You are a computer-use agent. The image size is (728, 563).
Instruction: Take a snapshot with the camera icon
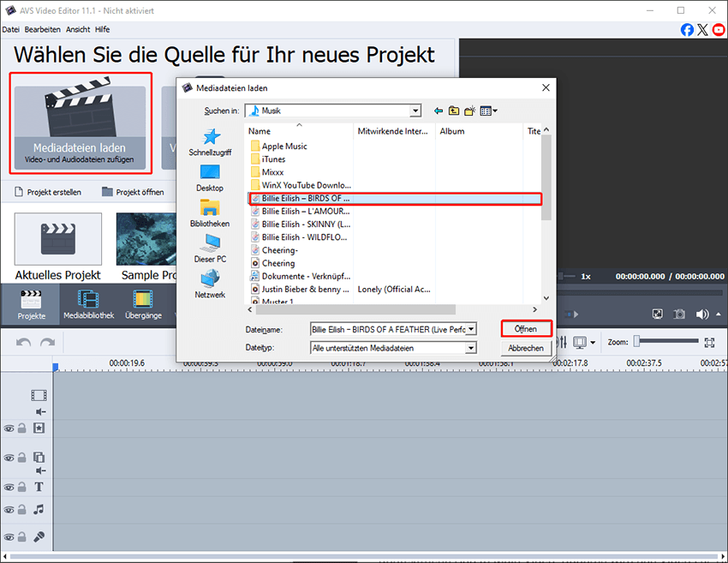click(x=680, y=314)
